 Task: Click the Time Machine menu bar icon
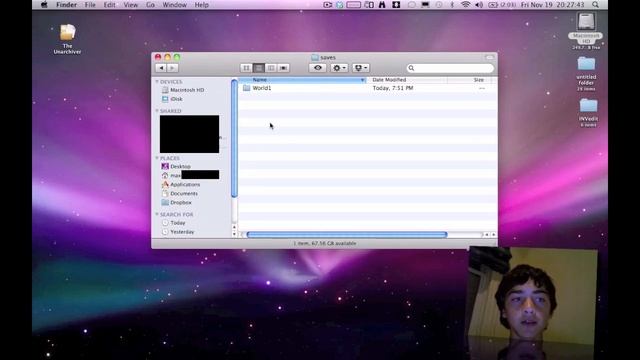pos(439,5)
